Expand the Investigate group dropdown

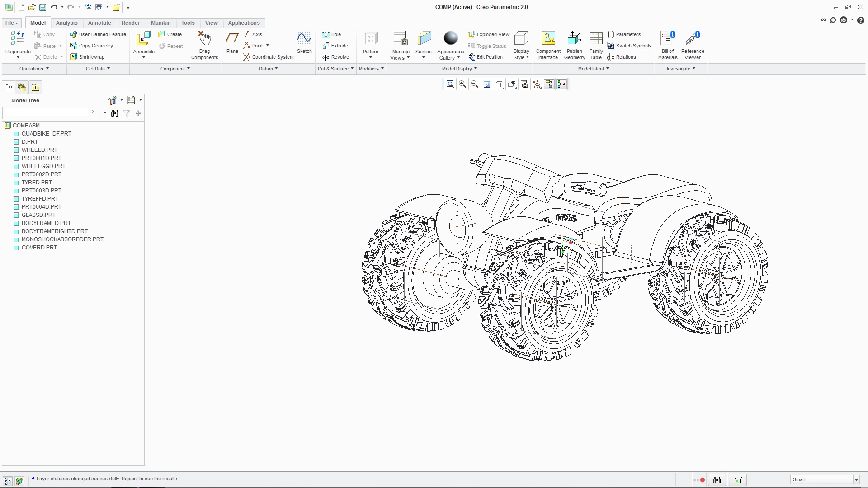tap(681, 69)
